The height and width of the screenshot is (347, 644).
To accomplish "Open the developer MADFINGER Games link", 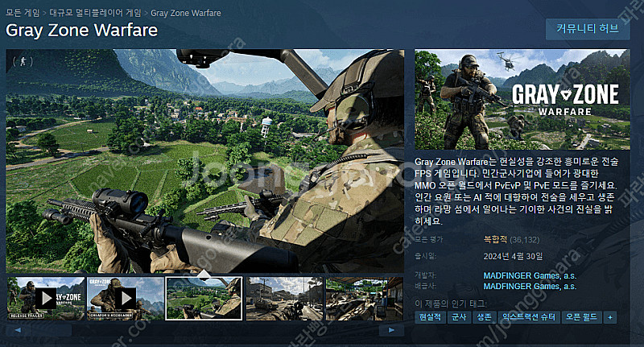I will click(x=530, y=275).
